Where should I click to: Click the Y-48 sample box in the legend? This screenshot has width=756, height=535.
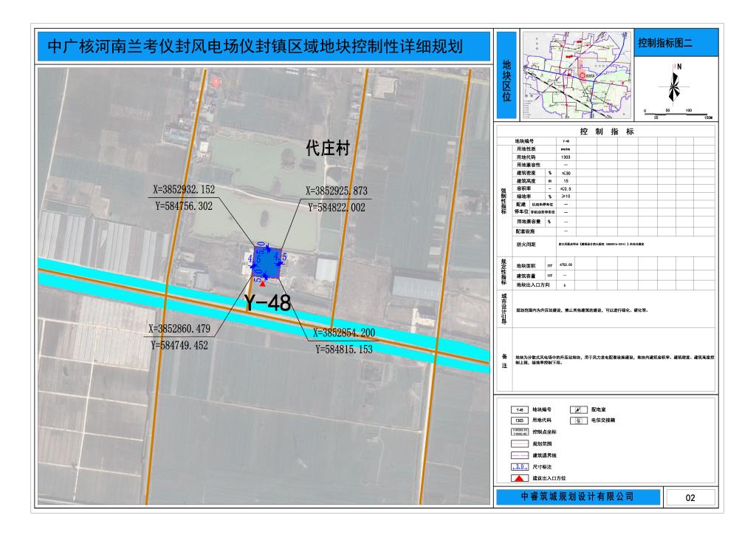click(x=519, y=409)
